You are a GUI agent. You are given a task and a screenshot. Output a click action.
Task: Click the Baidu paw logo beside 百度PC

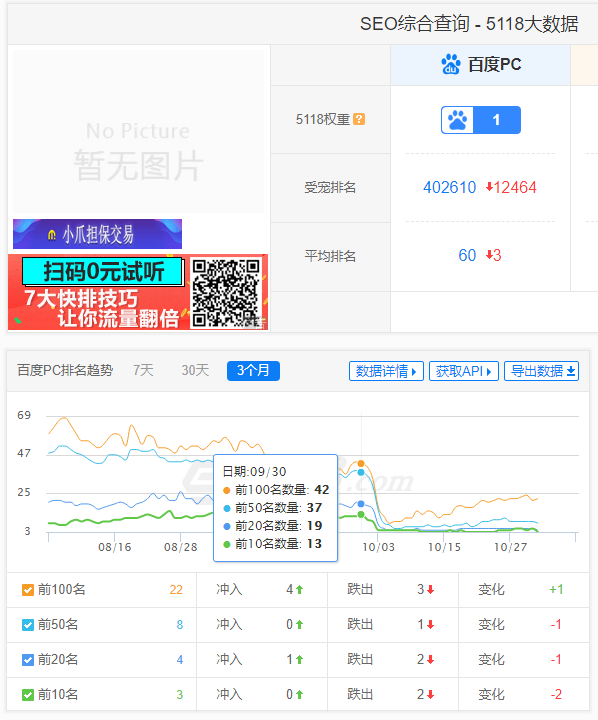coord(451,64)
